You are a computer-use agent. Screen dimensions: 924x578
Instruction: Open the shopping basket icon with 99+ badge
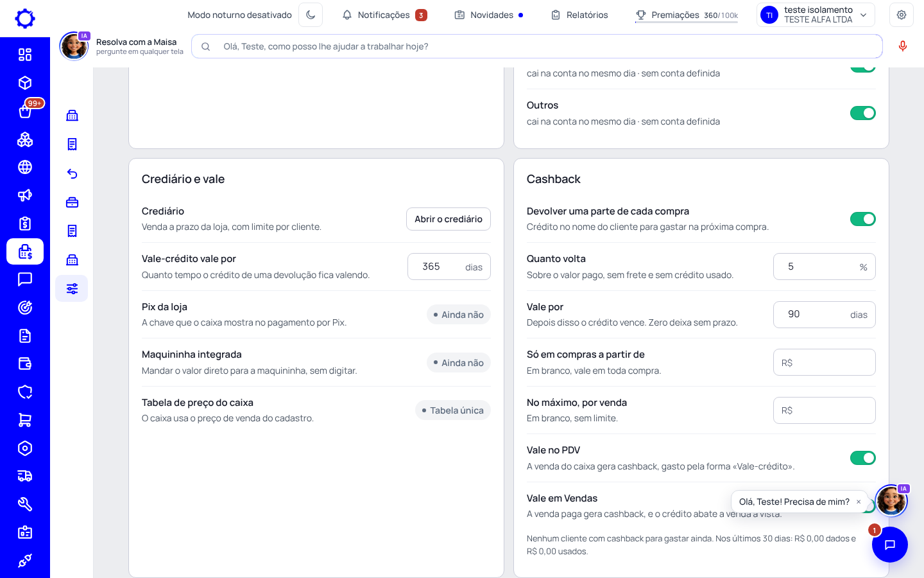click(x=25, y=111)
